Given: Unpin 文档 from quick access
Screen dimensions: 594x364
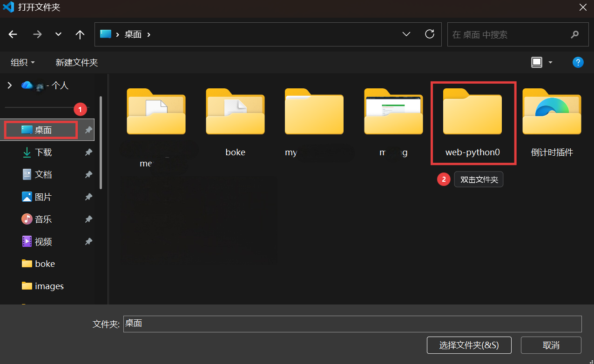Looking at the screenshot, I should (88, 175).
